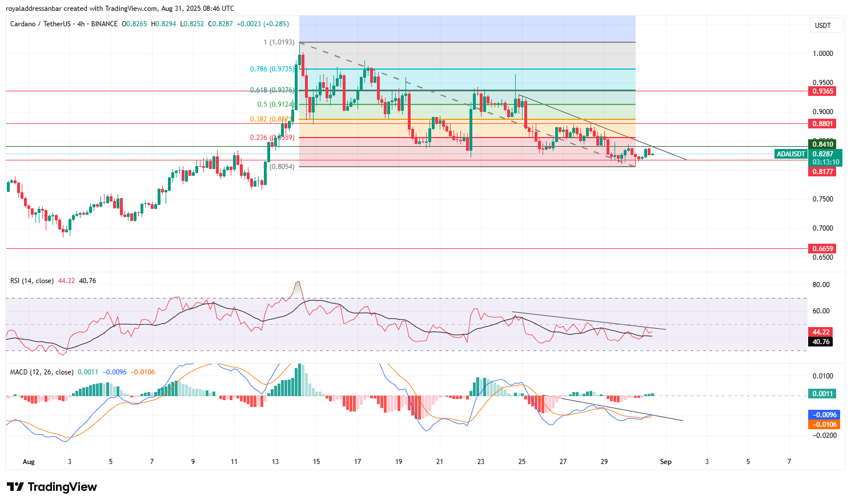Click the 0.7000 price axis label

823,228
